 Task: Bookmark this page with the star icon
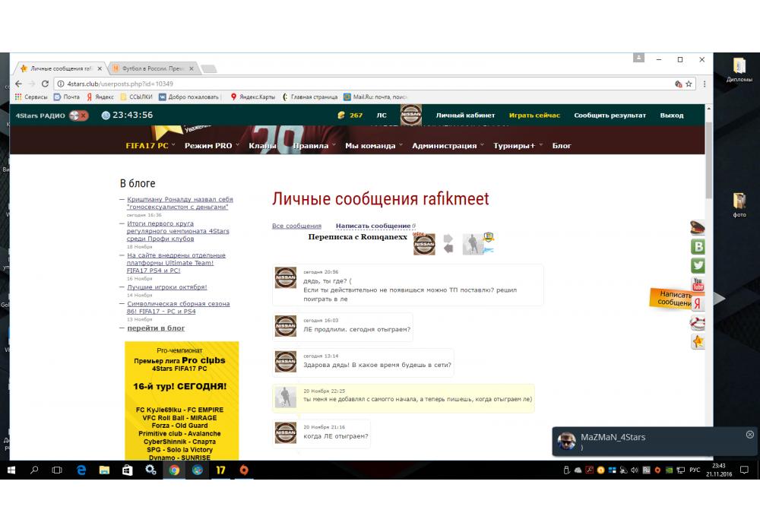(689, 84)
